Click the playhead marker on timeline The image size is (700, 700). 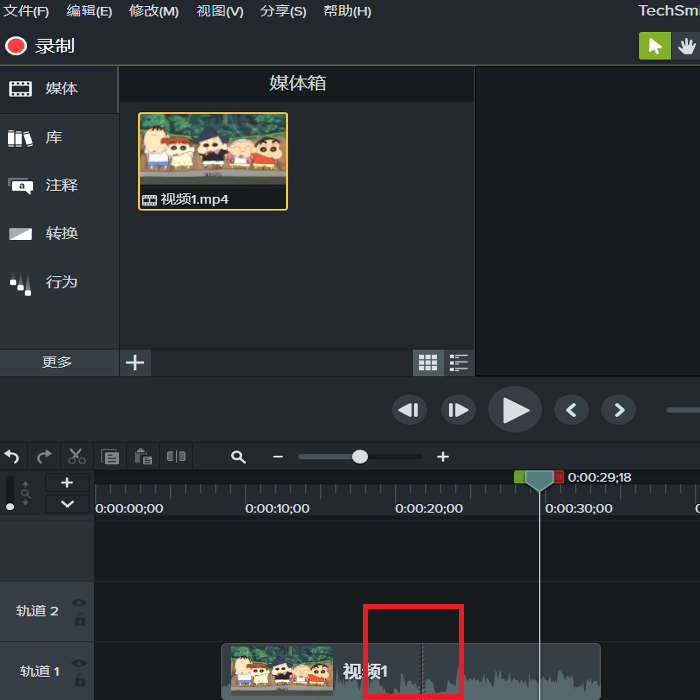click(539, 480)
